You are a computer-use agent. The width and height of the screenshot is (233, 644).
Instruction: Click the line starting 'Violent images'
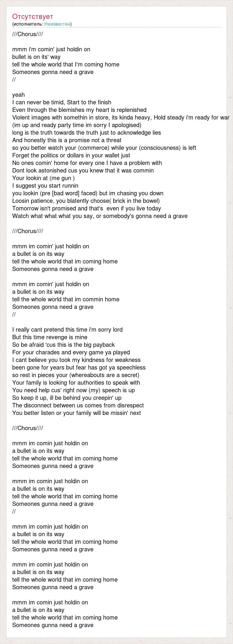(121, 117)
